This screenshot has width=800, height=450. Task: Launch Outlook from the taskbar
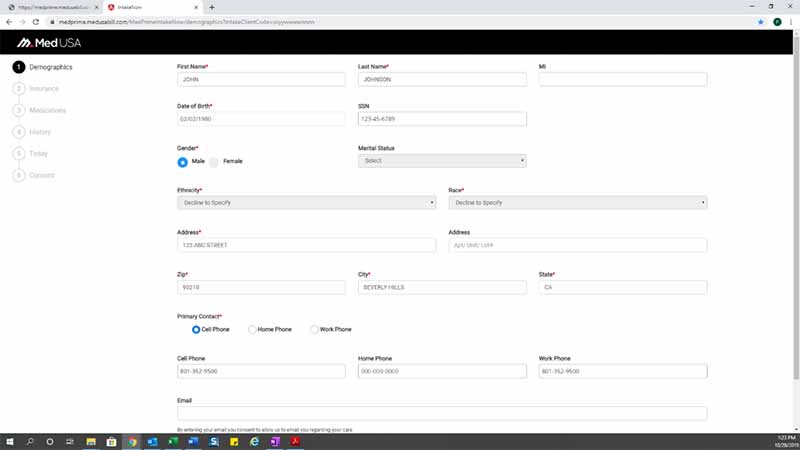click(x=152, y=442)
